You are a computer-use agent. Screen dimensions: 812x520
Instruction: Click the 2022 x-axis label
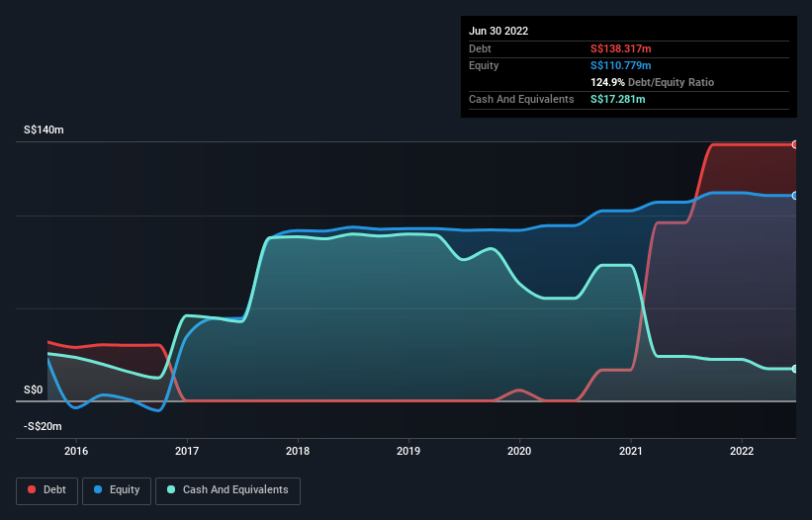coord(742,451)
